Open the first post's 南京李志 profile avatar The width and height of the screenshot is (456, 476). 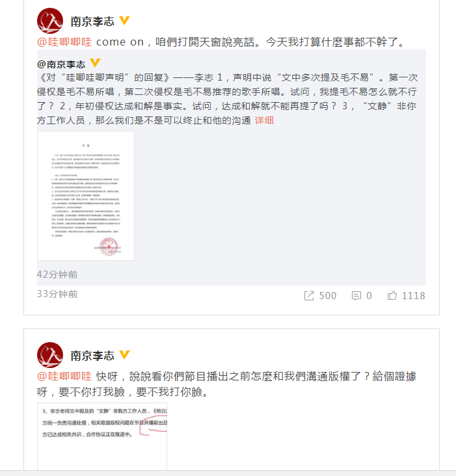click(x=50, y=21)
